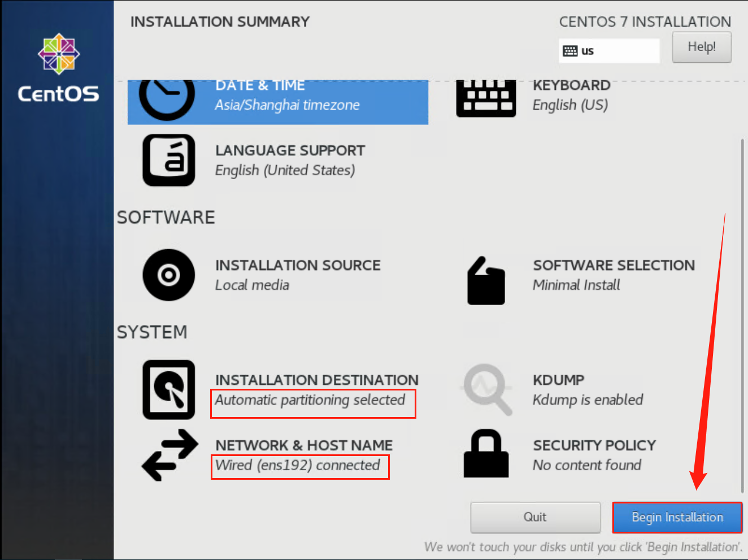Open KEYBOARD settings label

tap(571, 85)
